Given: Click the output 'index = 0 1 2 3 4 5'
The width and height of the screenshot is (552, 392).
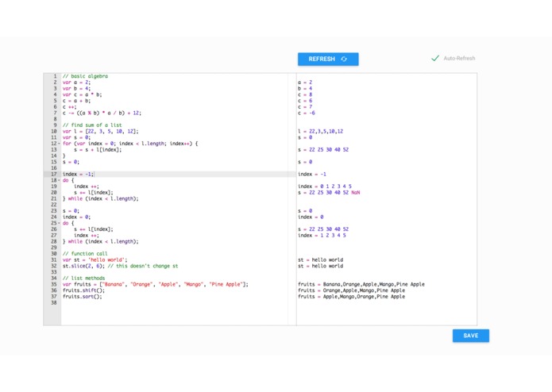Looking at the screenshot, I should point(325,186).
